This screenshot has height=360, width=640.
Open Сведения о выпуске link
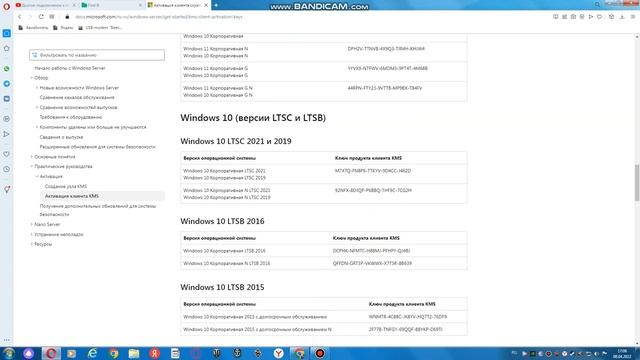(61, 137)
